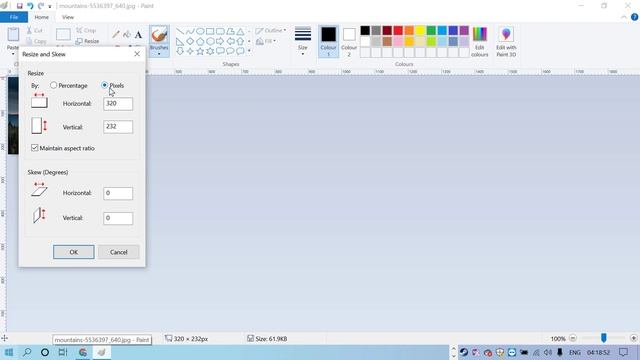640x360 pixels.
Task: Click the Resize Horizontal field showing 320
Action: click(118, 104)
